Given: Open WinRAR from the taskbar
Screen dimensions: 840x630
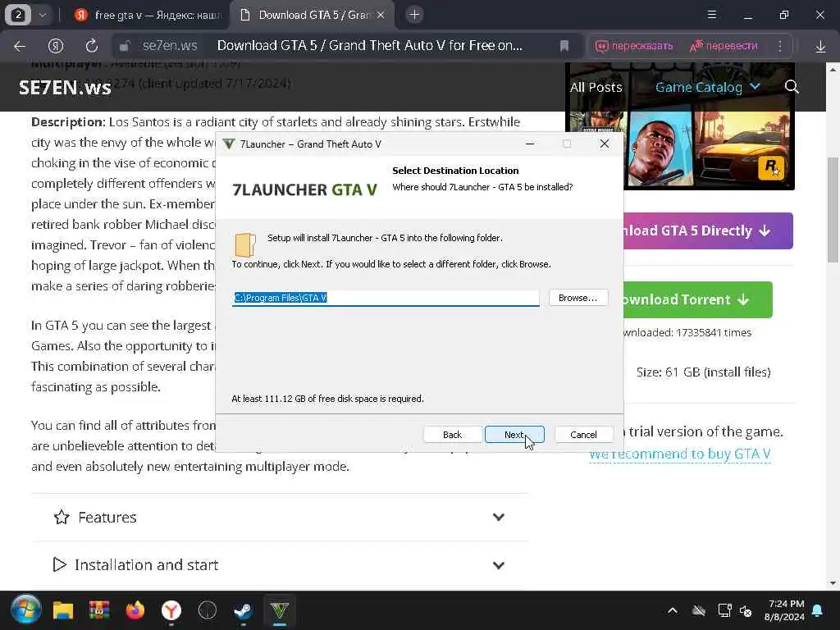Looking at the screenshot, I should click(x=99, y=610).
